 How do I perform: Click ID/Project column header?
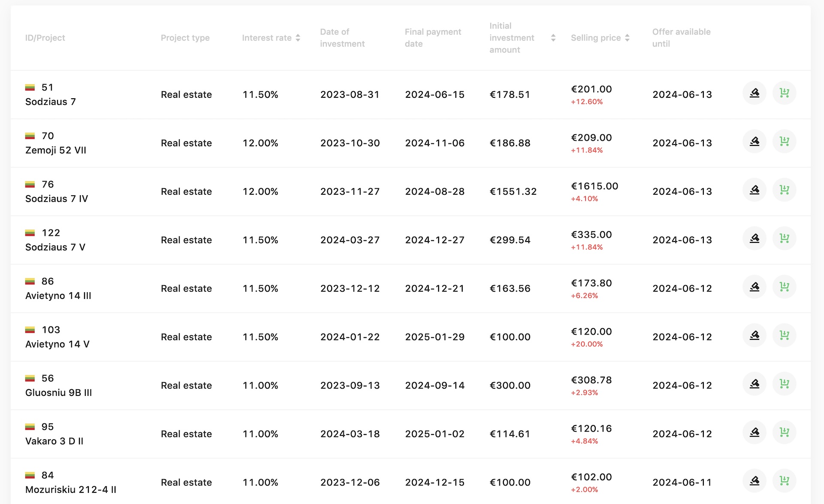pyautogui.click(x=45, y=38)
